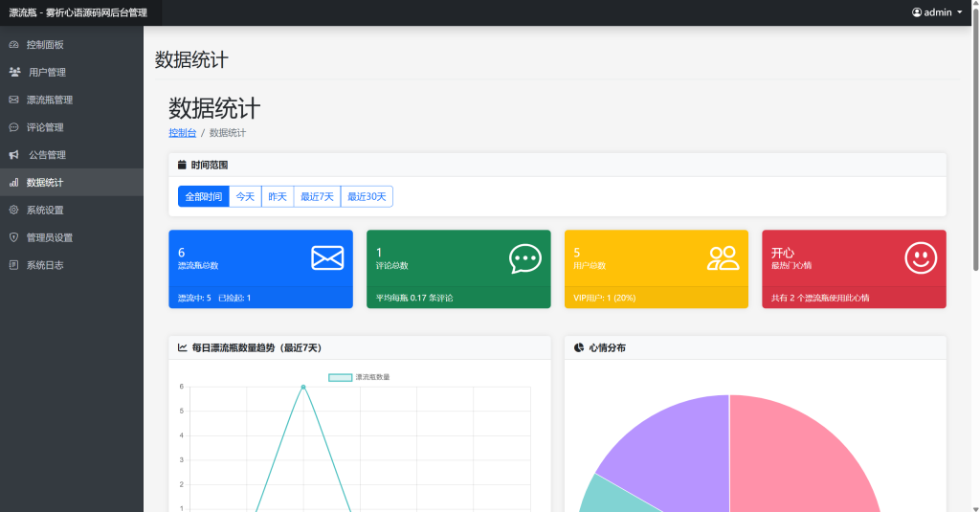Click the bar chart icon beside 数据统计
The height and width of the screenshot is (512, 980).
[13, 182]
